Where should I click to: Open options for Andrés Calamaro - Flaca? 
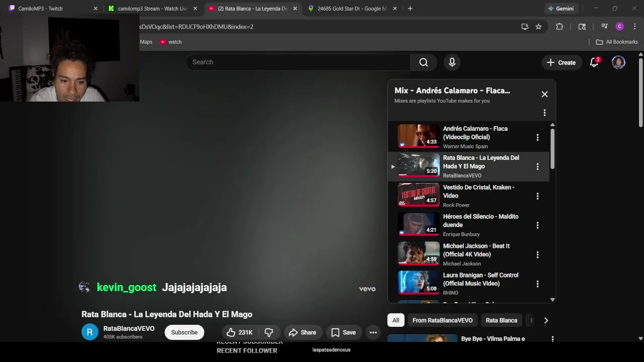[537, 137]
